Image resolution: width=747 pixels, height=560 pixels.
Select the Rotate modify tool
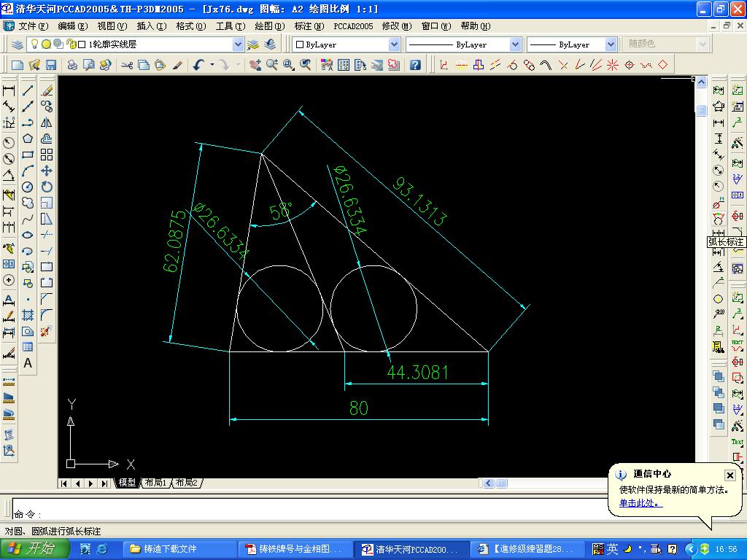click(x=47, y=187)
